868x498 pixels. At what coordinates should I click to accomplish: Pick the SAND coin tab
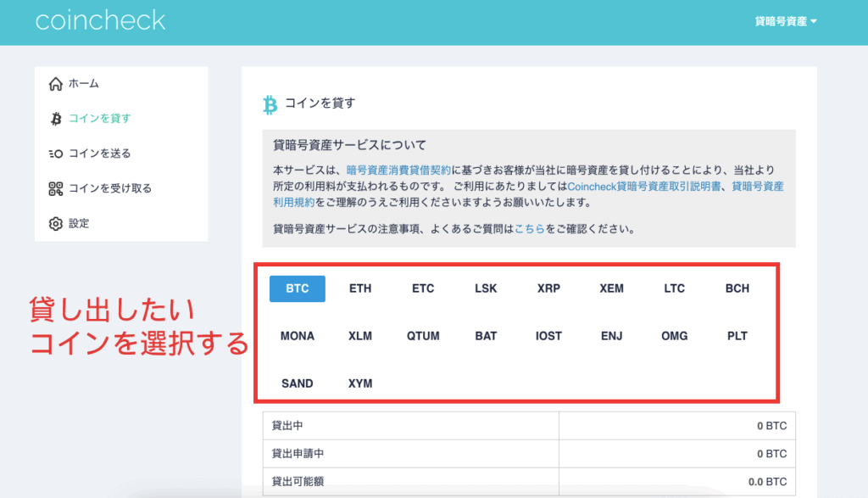[298, 383]
